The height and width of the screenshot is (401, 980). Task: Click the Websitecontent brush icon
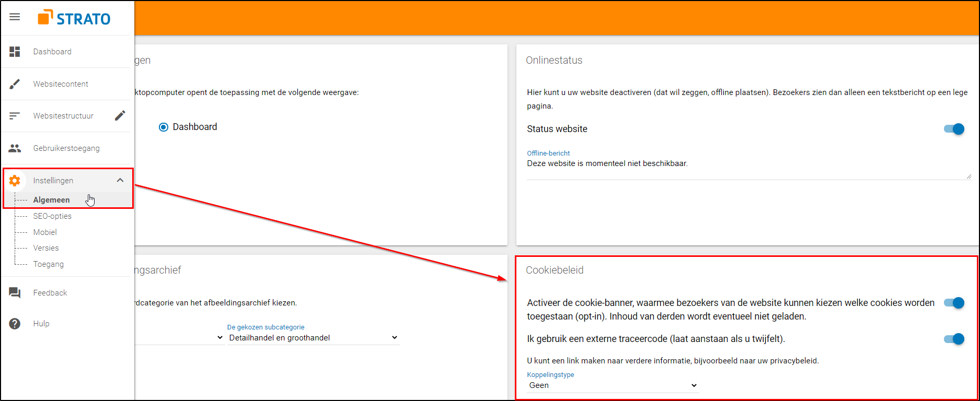[x=15, y=84]
